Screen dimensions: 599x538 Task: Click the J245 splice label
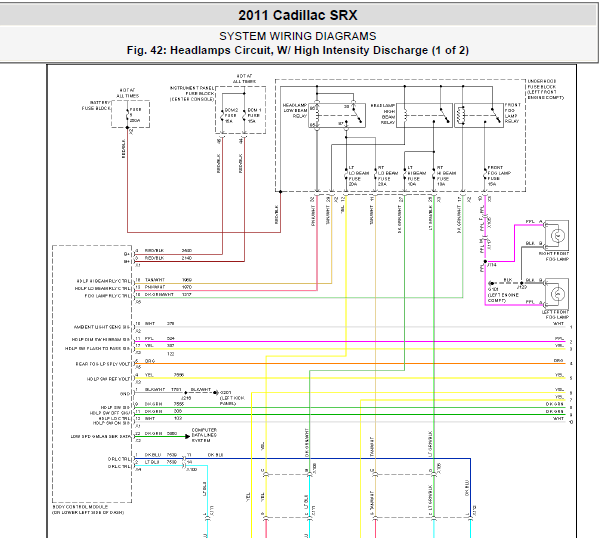pos(186,398)
